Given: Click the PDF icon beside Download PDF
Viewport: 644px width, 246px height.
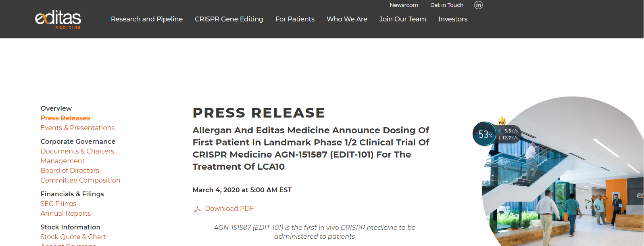Looking at the screenshot, I should pyautogui.click(x=198, y=209).
